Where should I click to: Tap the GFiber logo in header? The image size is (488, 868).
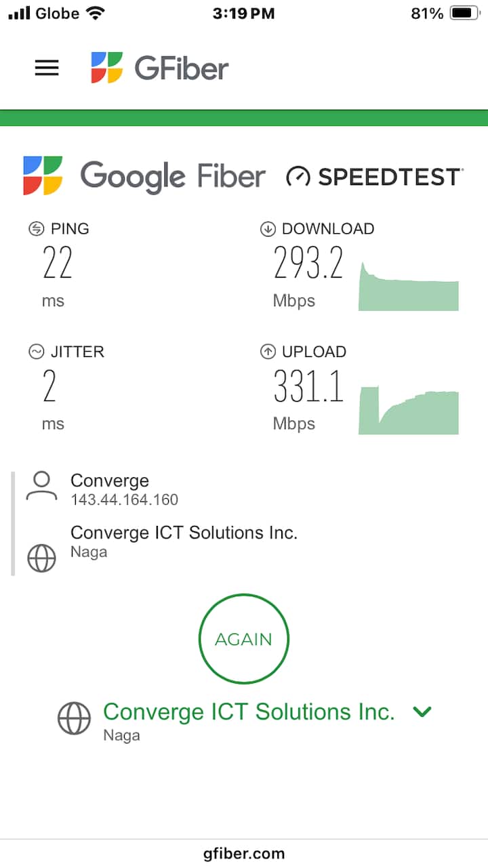coord(160,68)
